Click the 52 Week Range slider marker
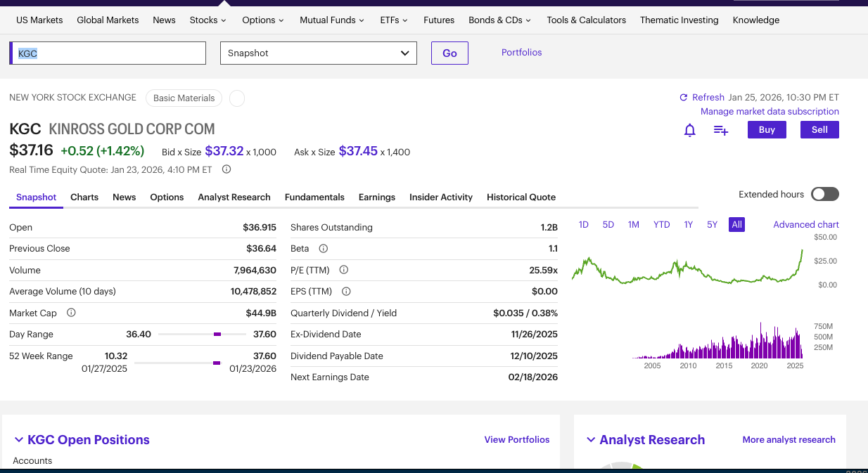 click(217, 363)
